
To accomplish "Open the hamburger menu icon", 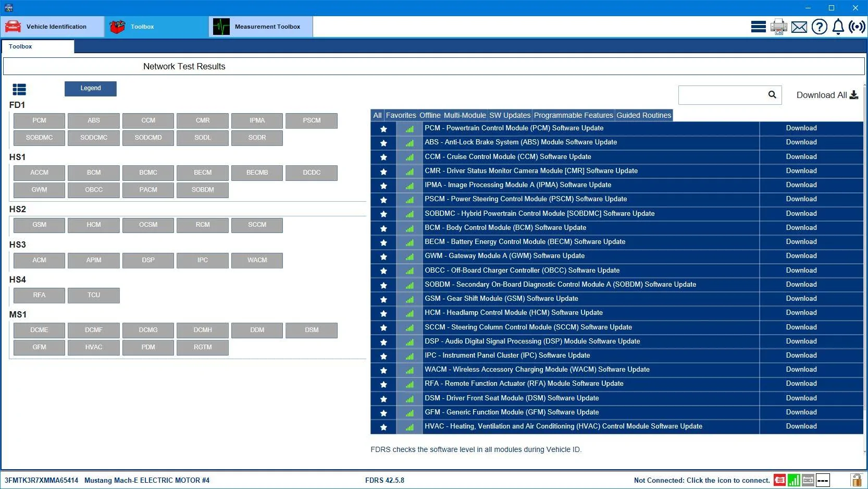I will pos(758,27).
